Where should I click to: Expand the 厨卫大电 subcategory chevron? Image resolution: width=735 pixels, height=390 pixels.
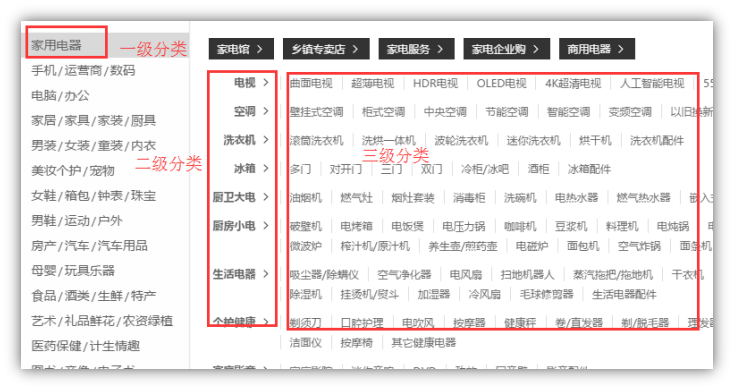coord(266,197)
